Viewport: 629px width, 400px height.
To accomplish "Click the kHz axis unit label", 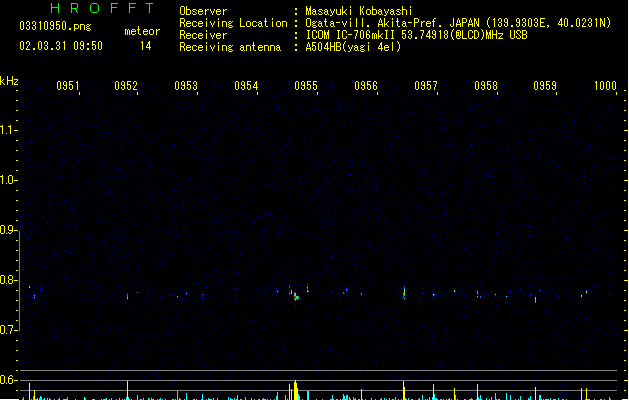I will pos(9,81).
